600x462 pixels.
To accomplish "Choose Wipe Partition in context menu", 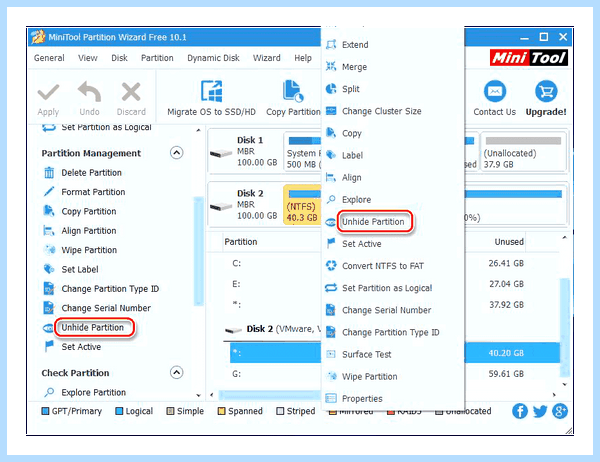I will pyautogui.click(x=370, y=377).
